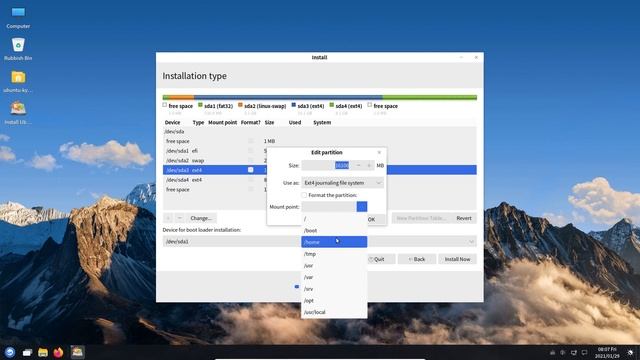Open the boot loader device dropdown
Viewport: 640px width, 360px height.
click(x=320, y=242)
